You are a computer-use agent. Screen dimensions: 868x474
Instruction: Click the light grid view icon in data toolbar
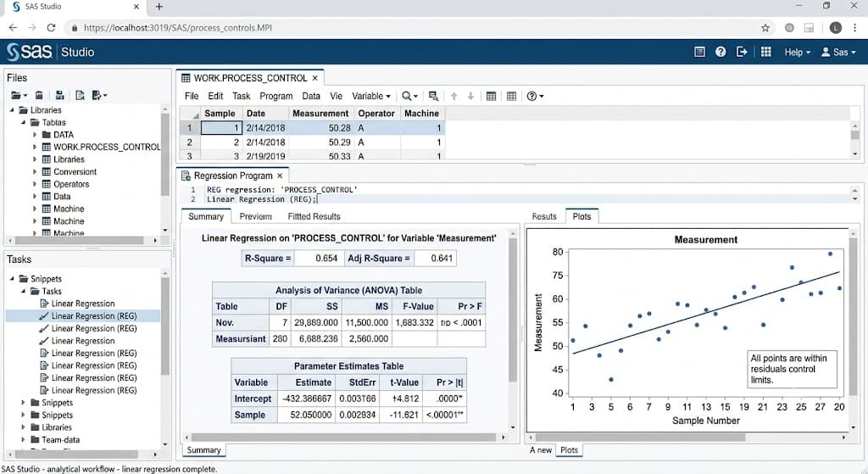tap(511, 96)
